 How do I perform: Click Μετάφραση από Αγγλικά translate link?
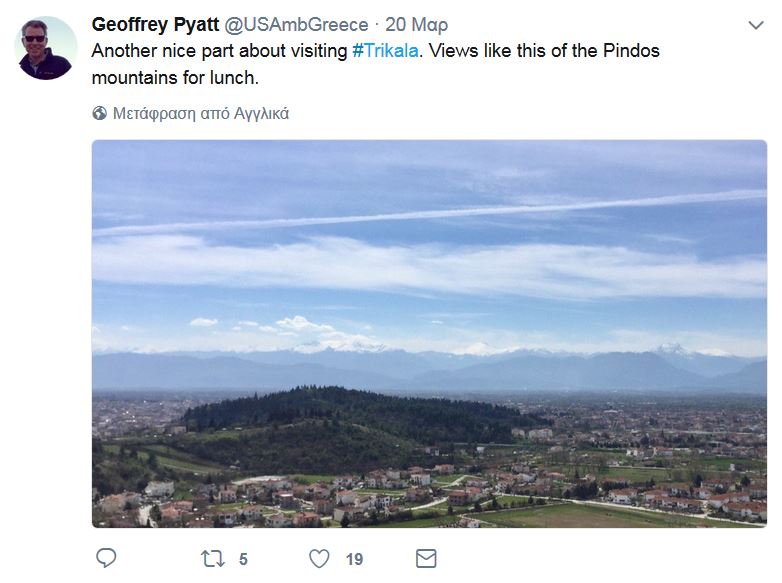tap(201, 114)
